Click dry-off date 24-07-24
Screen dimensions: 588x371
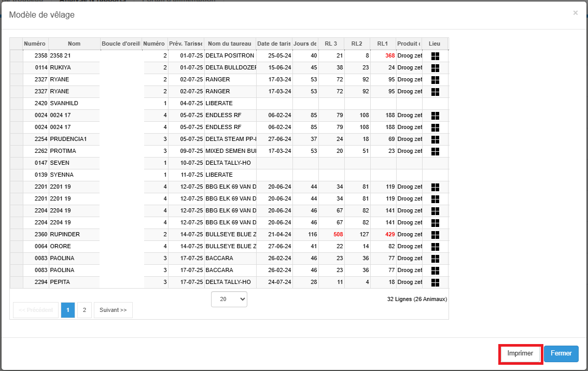(280, 282)
